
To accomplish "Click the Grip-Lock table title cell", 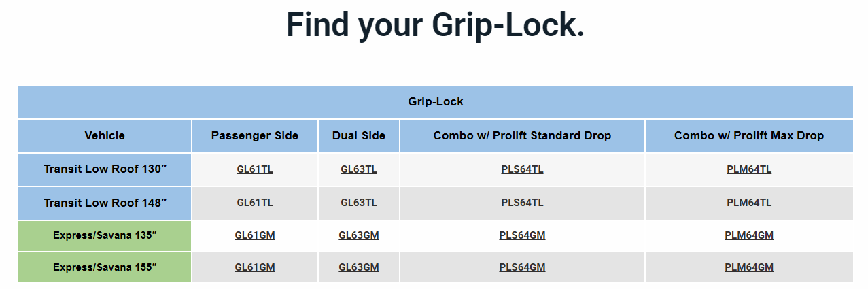I will (x=436, y=102).
